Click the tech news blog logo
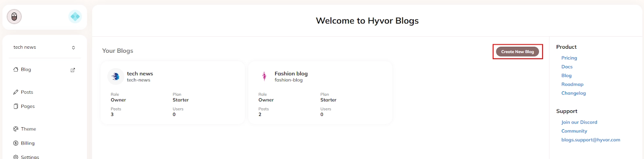Screen dimensions: 644x159 [116, 76]
